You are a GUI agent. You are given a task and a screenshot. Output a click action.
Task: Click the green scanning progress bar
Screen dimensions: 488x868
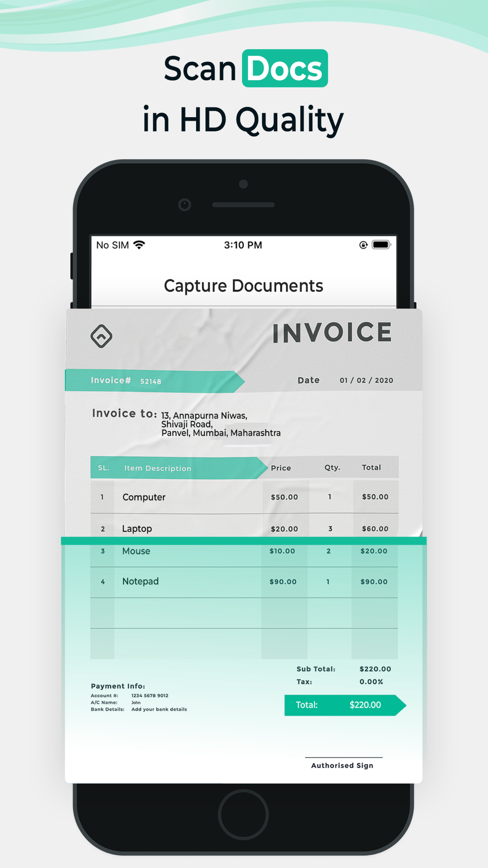[x=244, y=541]
